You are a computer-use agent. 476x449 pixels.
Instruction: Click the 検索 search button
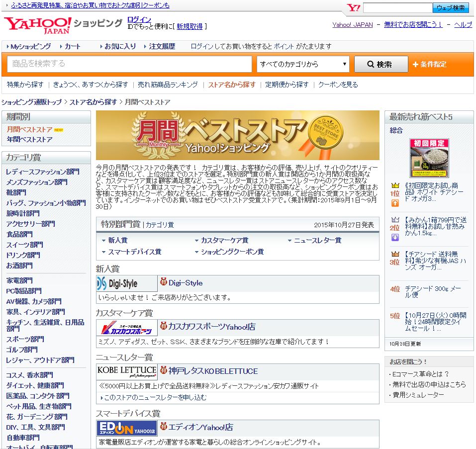pos(381,64)
